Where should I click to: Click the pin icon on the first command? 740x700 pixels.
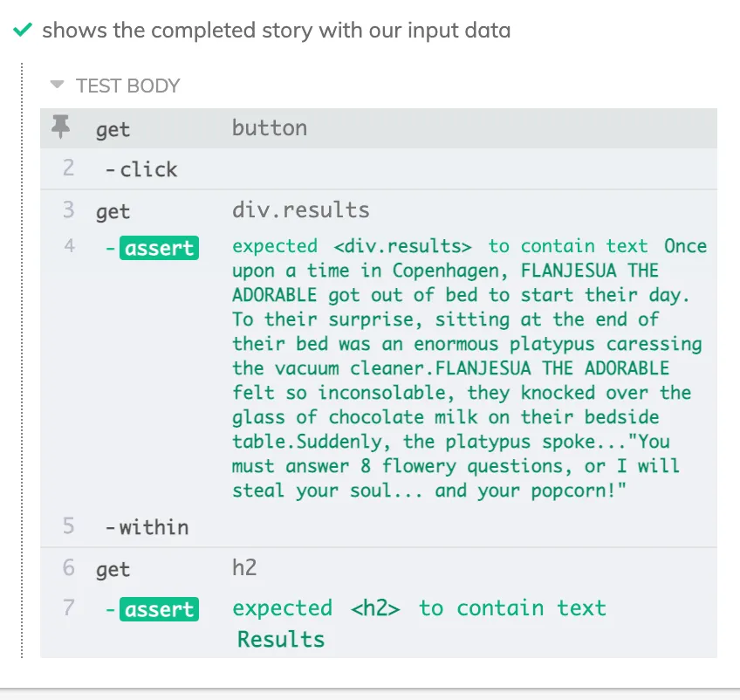coord(61,127)
